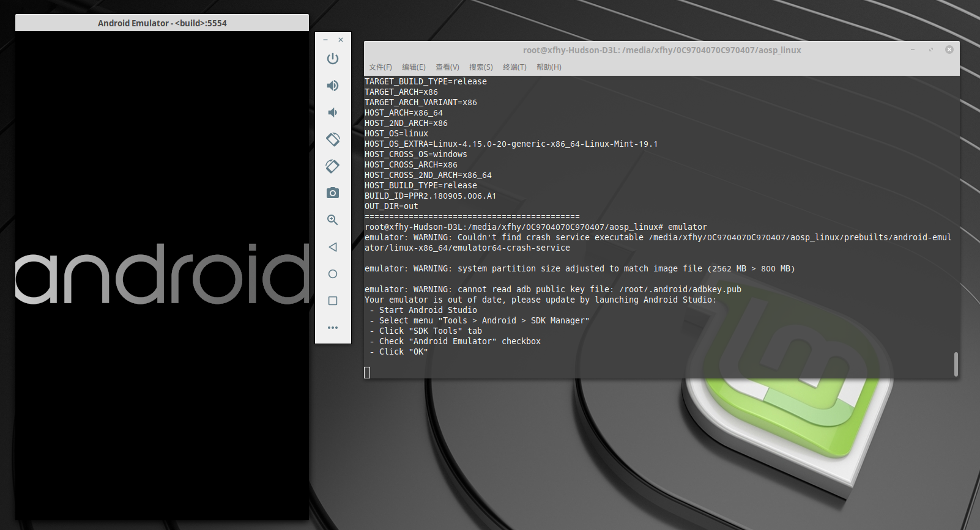Tap the emulator Overview square button
Screen dimensions: 980x530
pos(333,301)
